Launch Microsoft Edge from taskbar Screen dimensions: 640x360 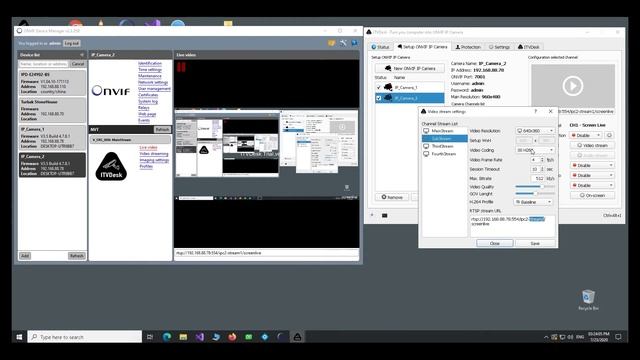pos(167,337)
